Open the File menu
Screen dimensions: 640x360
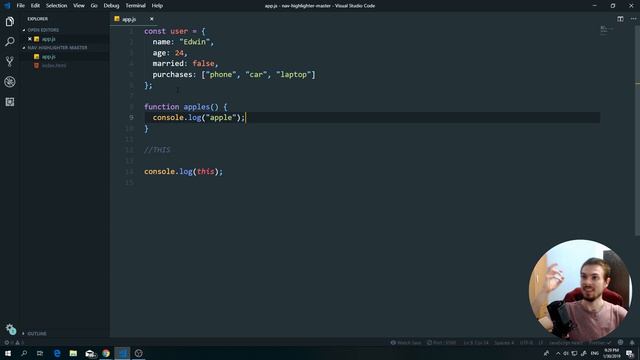coord(20,6)
